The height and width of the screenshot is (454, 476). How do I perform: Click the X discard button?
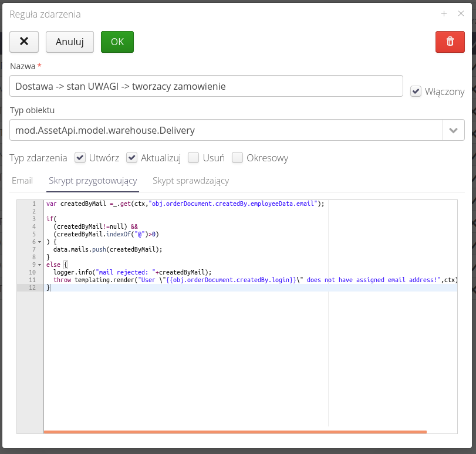24,42
